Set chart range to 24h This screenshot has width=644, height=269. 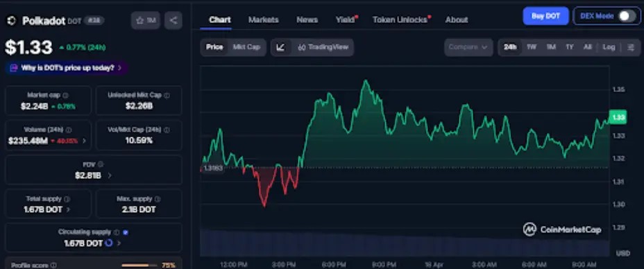510,47
